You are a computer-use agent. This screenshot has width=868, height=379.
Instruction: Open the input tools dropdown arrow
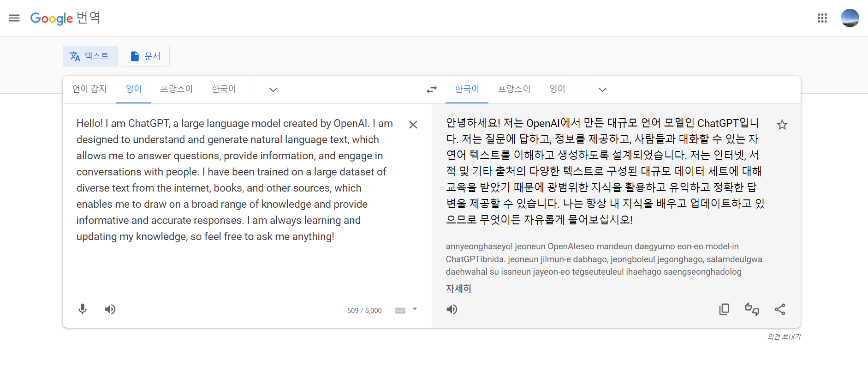coord(415,309)
